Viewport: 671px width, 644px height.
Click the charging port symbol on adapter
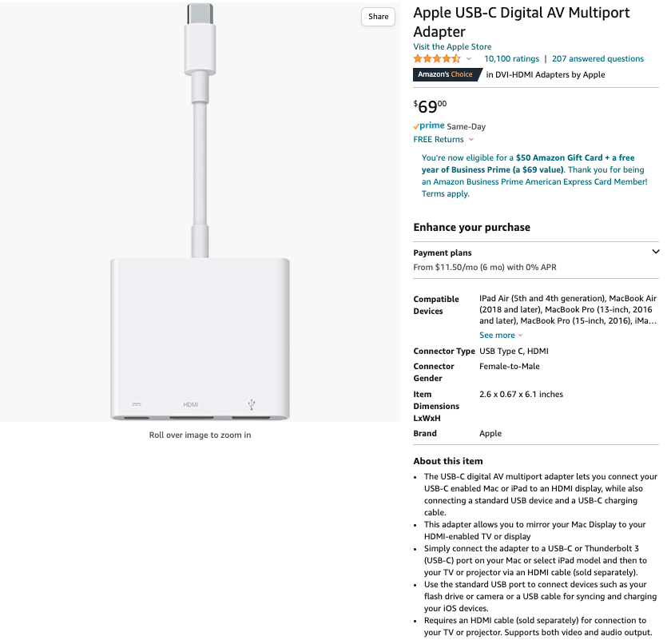click(x=137, y=405)
